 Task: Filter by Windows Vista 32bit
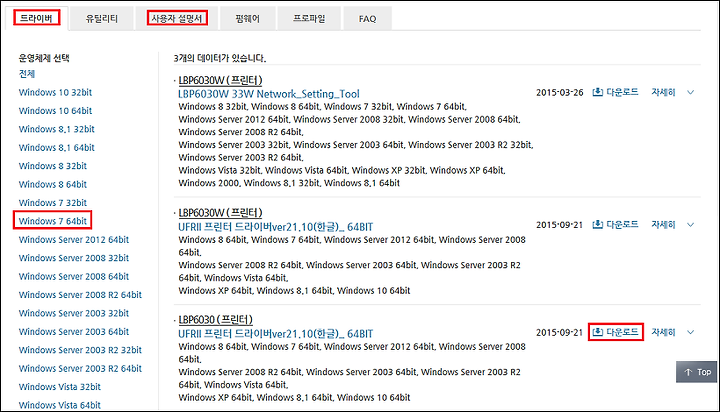(59, 387)
